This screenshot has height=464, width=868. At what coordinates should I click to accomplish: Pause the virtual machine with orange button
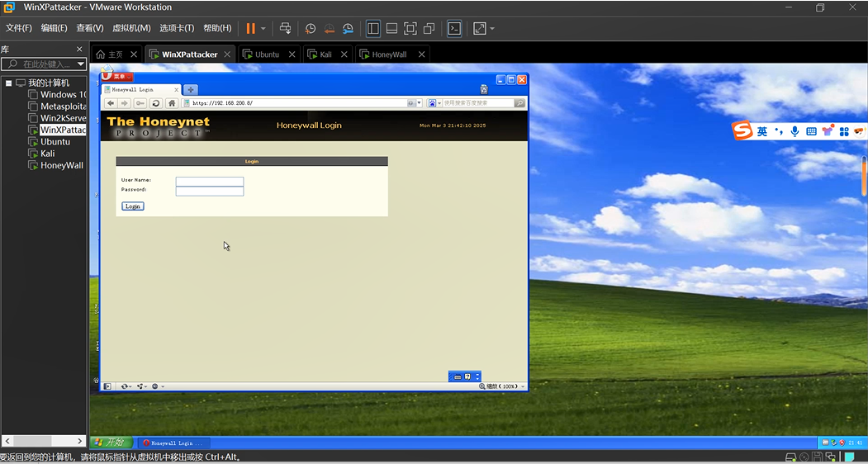(251, 28)
